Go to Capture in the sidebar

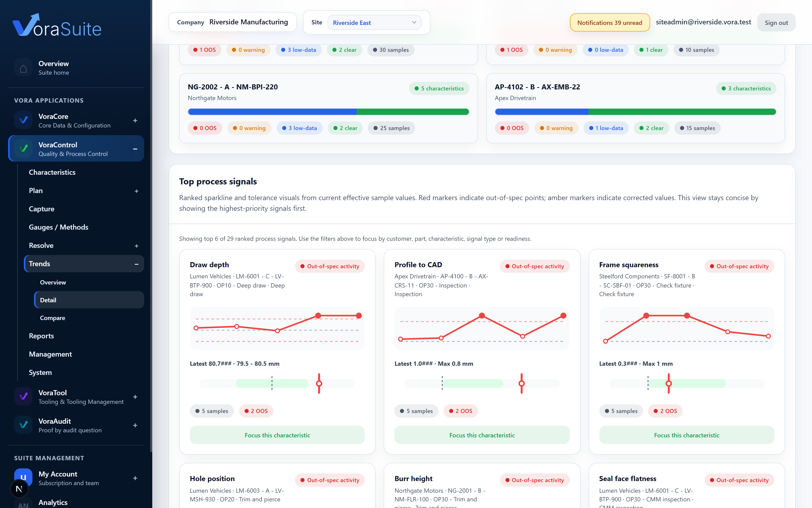pyautogui.click(x=84, y=209)
